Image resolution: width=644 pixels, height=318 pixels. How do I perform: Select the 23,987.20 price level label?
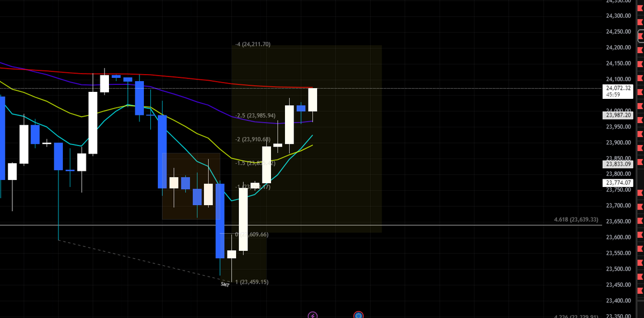(x=618, y=114)
